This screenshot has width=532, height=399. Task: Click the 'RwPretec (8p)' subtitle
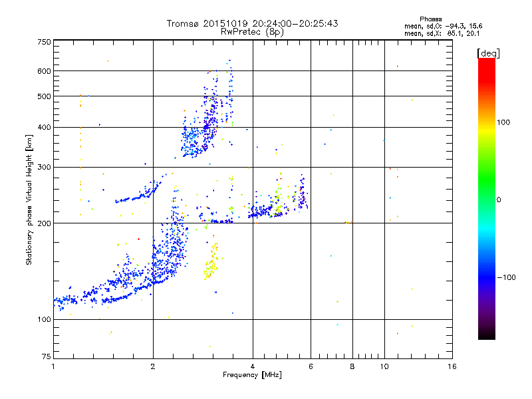point(252,32)
